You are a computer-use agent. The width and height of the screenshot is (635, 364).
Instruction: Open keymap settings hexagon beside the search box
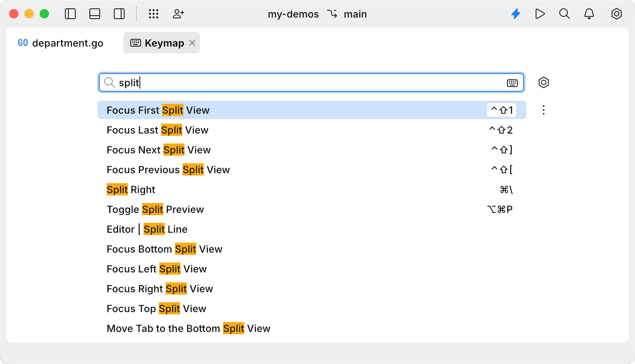click(x=544, y=82)
